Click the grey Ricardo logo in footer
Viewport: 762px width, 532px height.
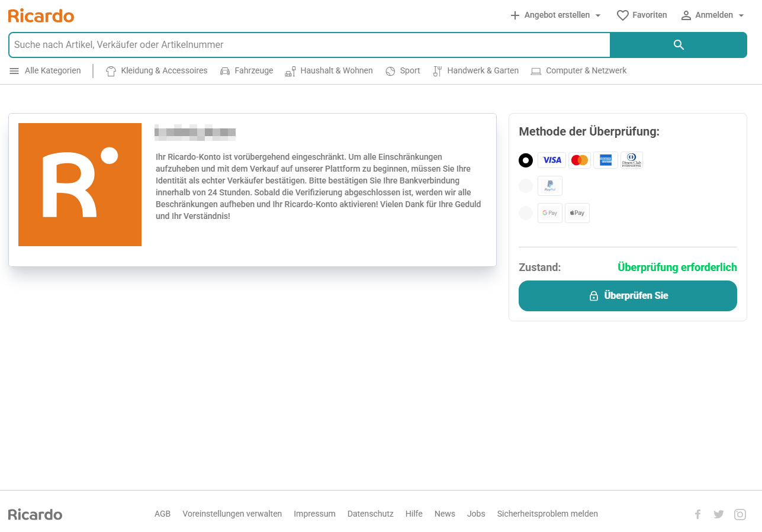coord(35,514)
